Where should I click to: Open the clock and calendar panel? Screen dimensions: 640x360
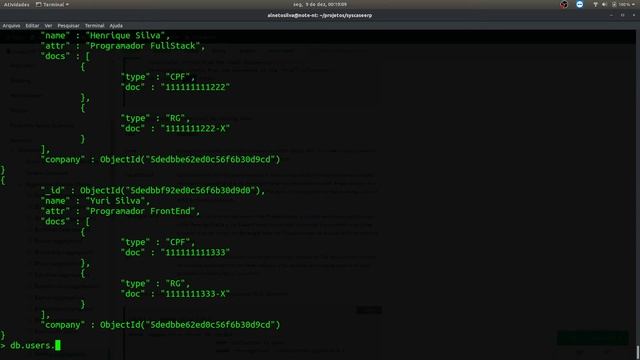(x=320, y=4)
